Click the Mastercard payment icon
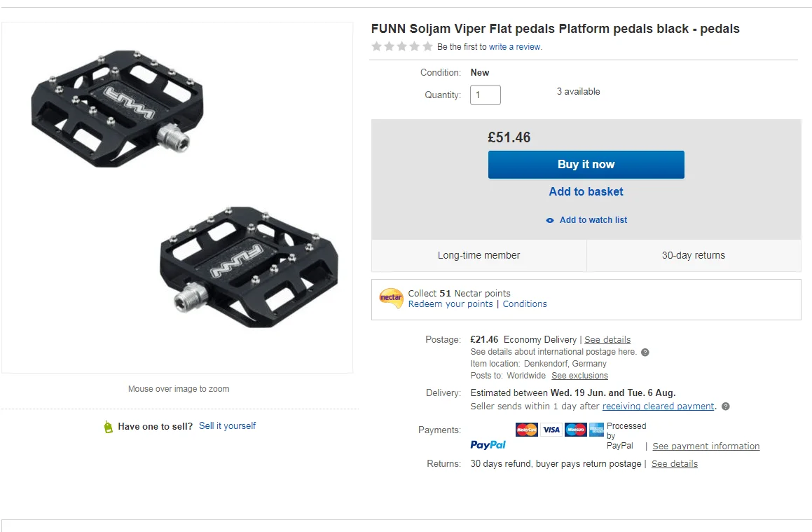This screenshot has height=532, width=812. coord(526,430)
